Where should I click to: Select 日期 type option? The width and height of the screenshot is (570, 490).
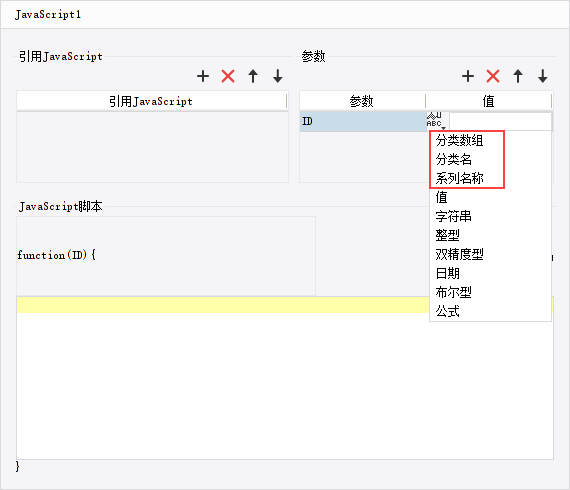coord(447,273)
